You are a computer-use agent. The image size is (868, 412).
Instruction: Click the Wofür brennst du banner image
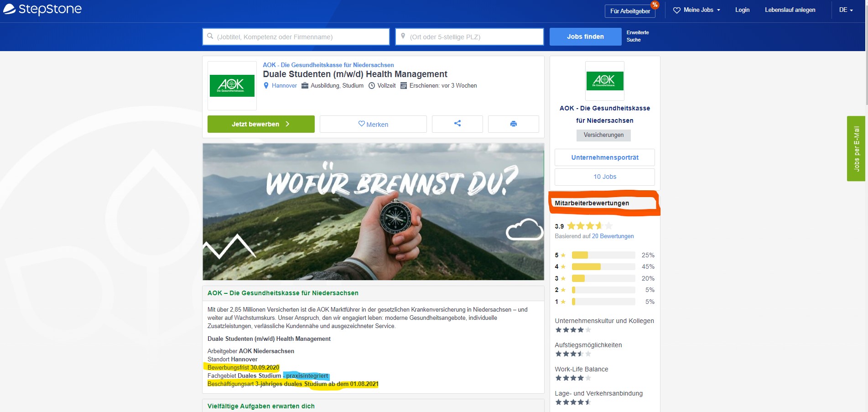tap(373, 212)
